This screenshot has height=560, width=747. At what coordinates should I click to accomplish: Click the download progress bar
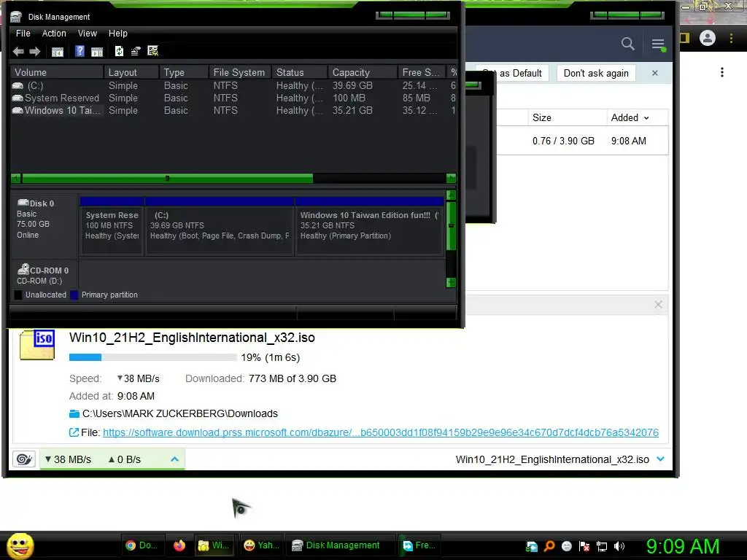click(152, 357)
